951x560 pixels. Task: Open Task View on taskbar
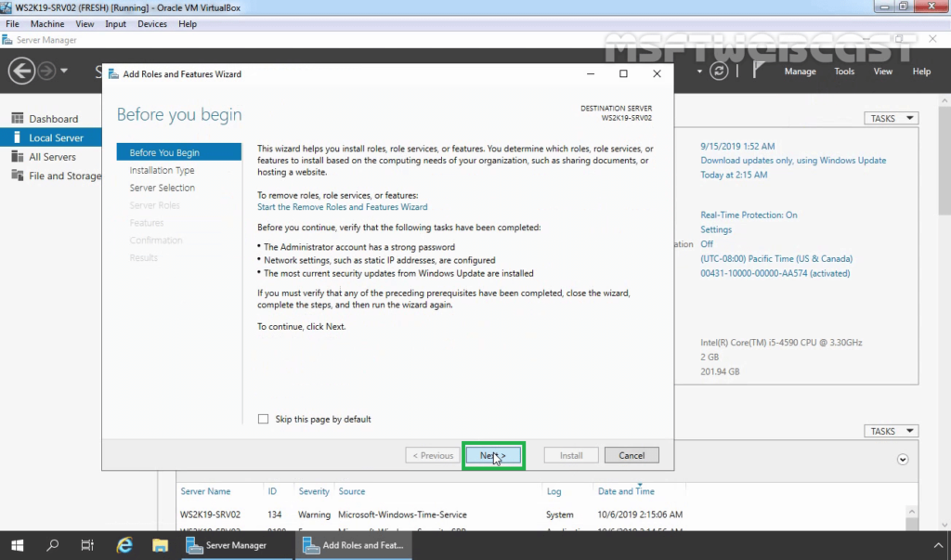click(87, 545)
